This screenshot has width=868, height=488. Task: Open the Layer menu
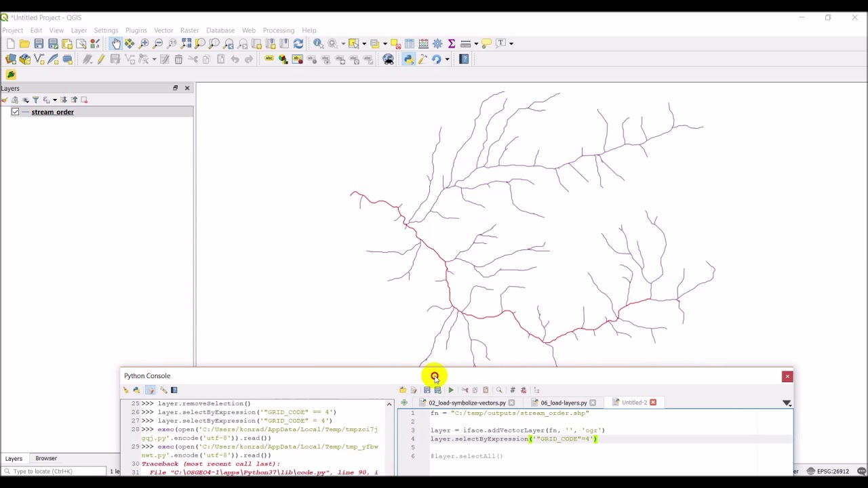(79, 30)
